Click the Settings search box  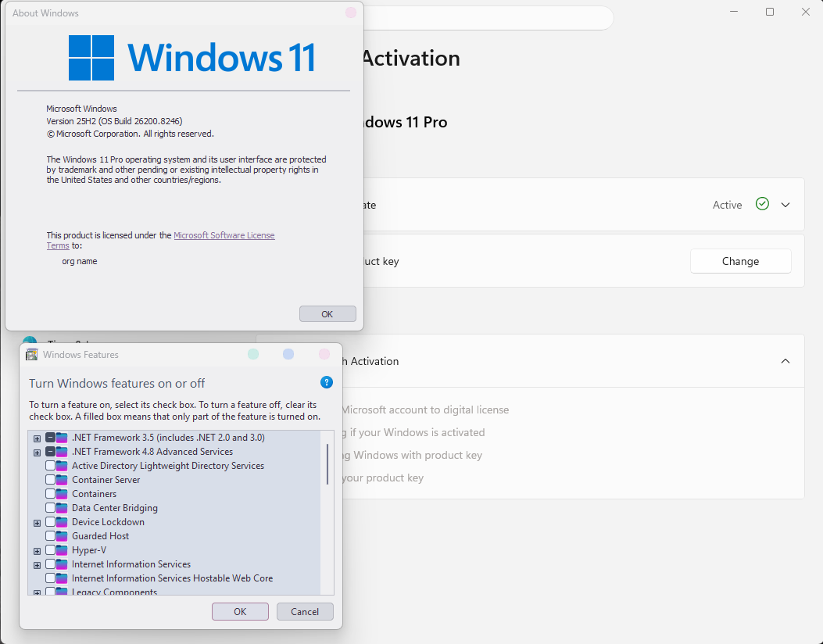[x=488, y=18]
